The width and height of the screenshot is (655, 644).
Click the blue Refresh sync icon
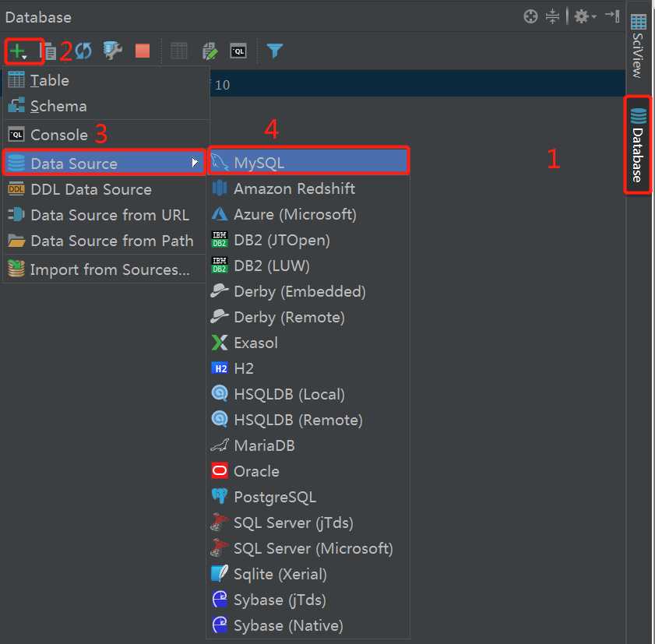click(83, 51)
